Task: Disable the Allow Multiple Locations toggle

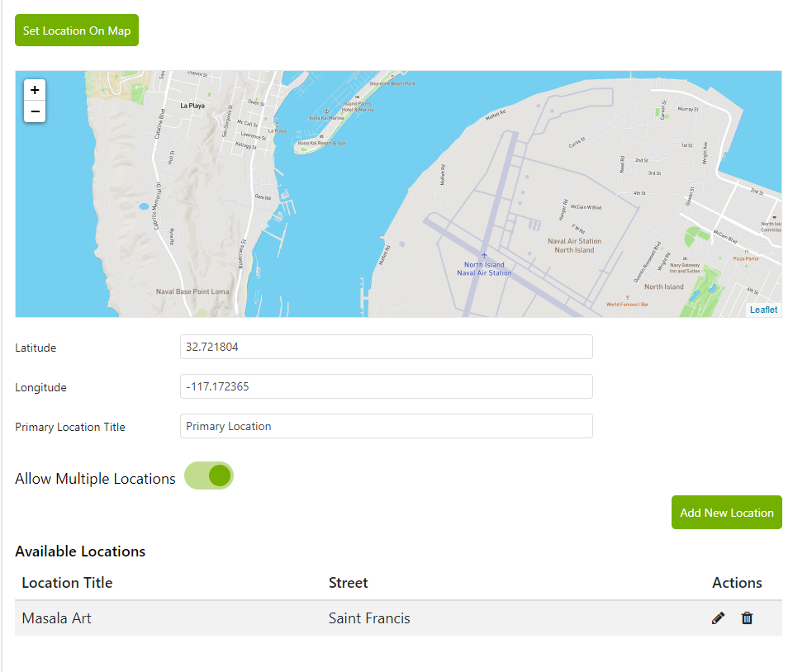Action: pos(209,476)
